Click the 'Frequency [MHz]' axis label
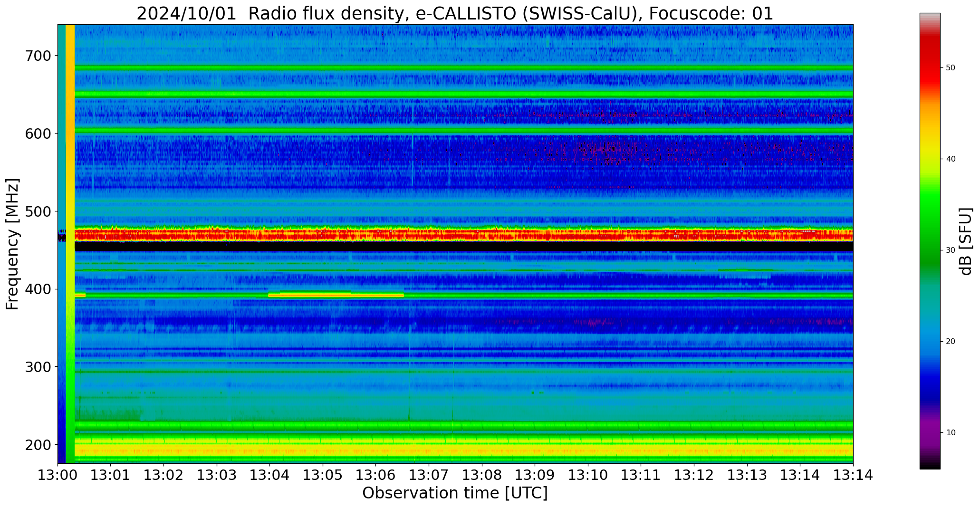The image size is (980, 507). (x=13, y=244)
